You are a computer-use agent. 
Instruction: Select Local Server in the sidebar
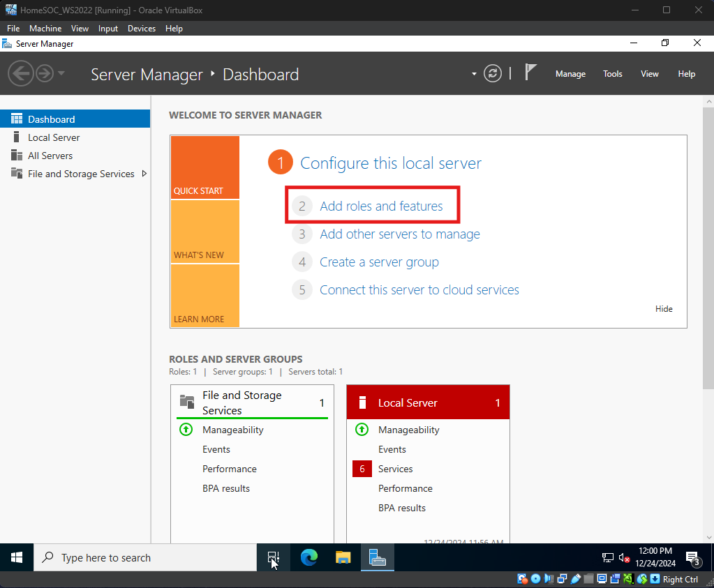54,137
